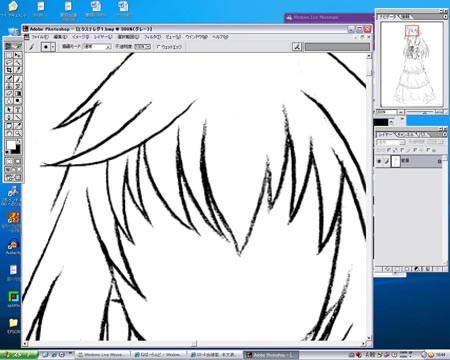Open the レイヤー(L) menu
Screen dimensions: 450x360
(x=103, y=37)
